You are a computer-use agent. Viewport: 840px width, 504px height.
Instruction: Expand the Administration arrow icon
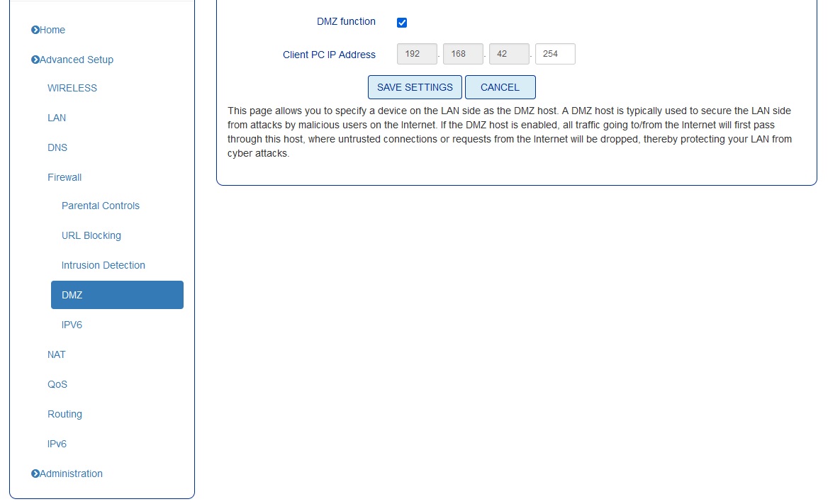coord(35,474)
